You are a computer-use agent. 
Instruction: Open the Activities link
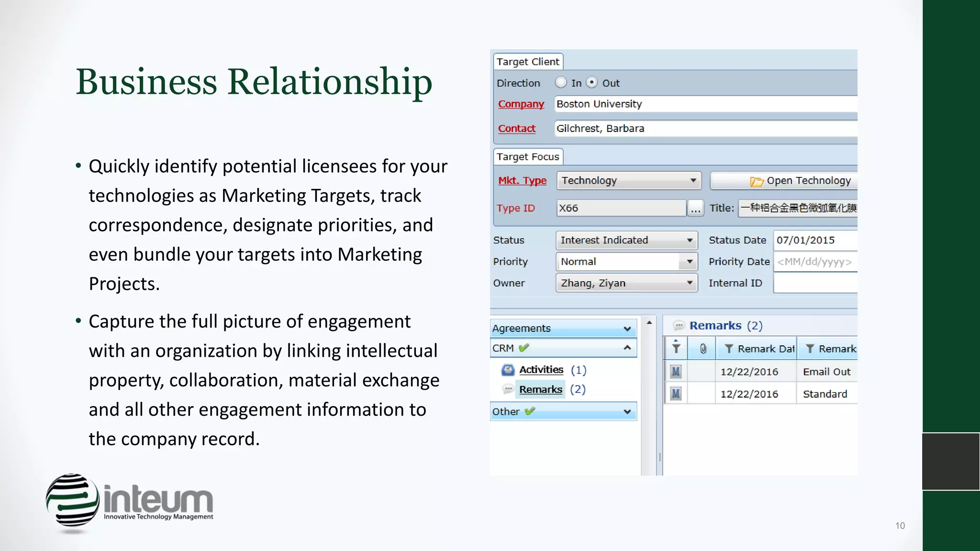tap(541, 370)
